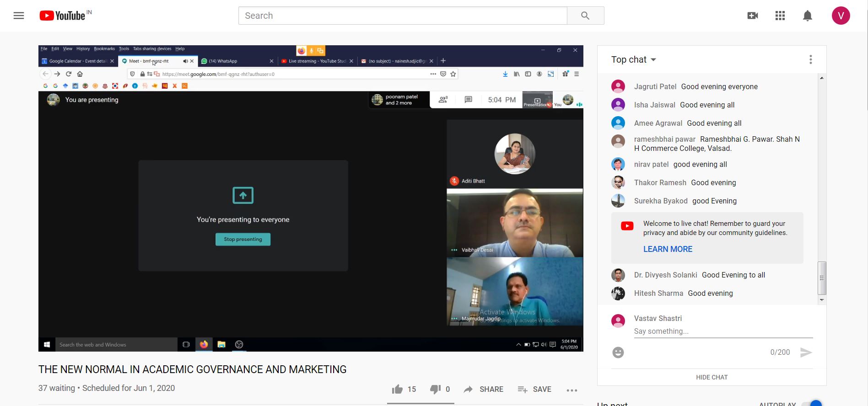Click Hitesh Sharma's chat avatar
Image resolution: width=868 pixels, height=406 pixels.
[x=618, y=293]
